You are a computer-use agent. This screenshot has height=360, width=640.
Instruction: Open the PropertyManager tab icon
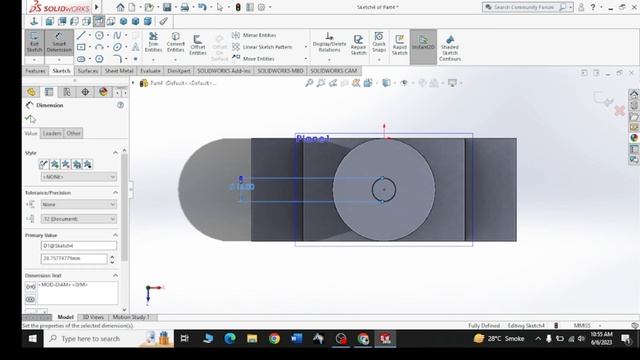49,92
